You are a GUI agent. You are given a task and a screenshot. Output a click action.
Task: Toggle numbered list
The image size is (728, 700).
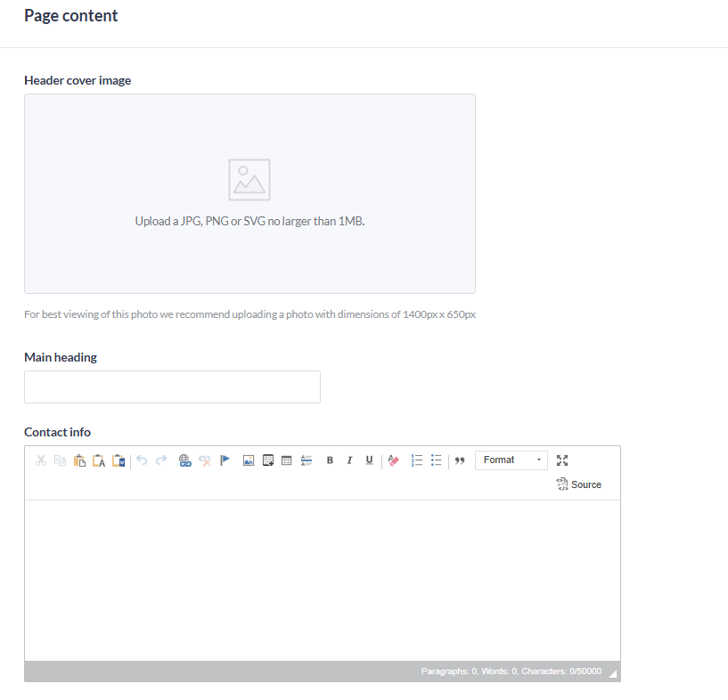pyautogui.click(x=416, y=460)
